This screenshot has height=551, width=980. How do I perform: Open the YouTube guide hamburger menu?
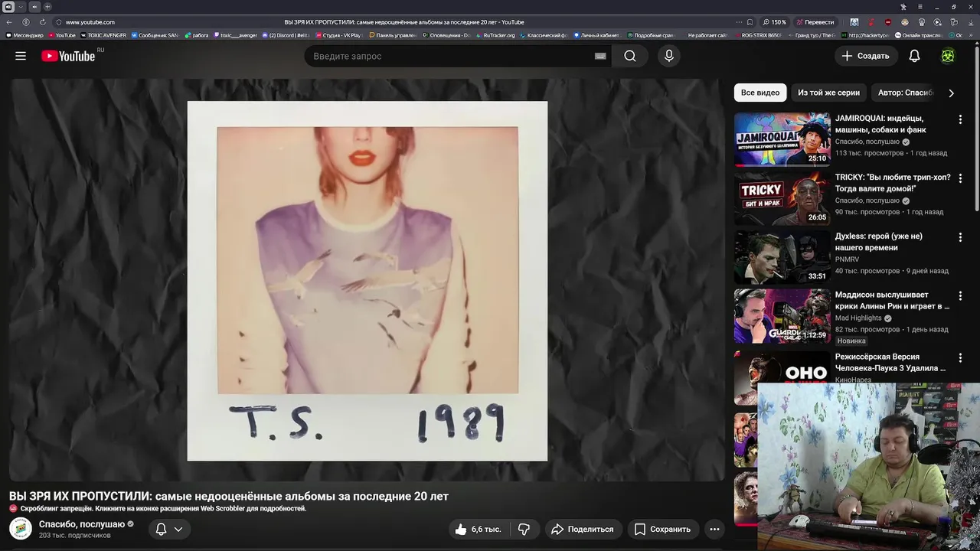point(21,56)
